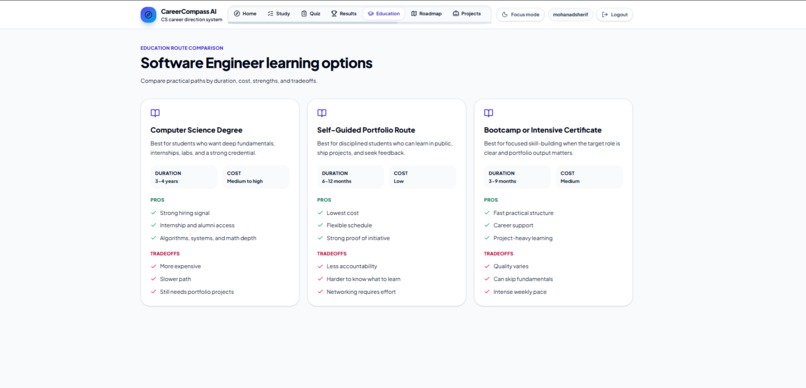Click the Medium to high cost box

click(255, 177)
